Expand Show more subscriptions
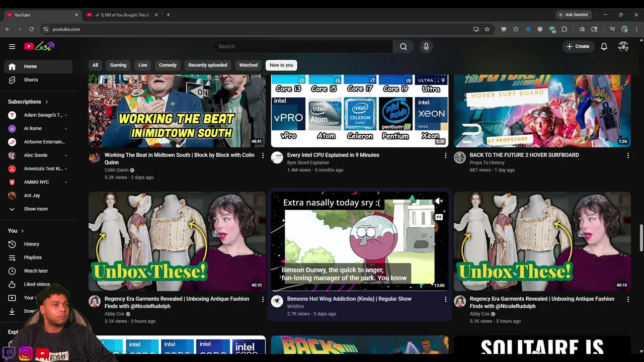 click(x=38, y=209)
